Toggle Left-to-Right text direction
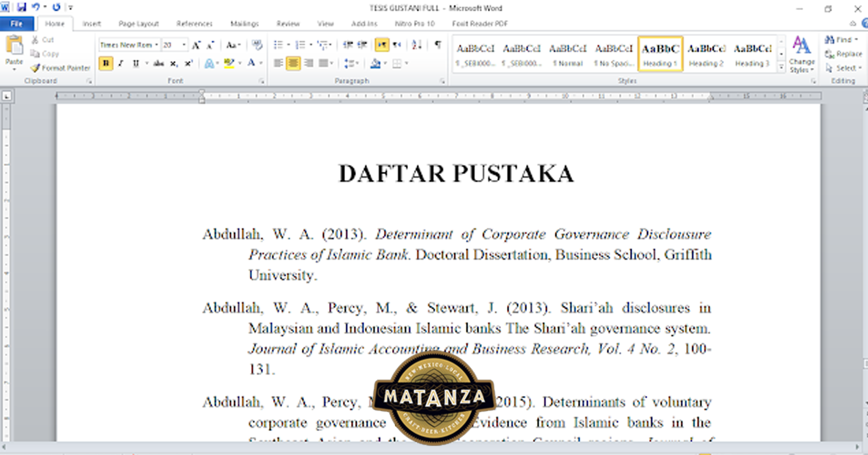Screen dimensions: 868x455 382,45
